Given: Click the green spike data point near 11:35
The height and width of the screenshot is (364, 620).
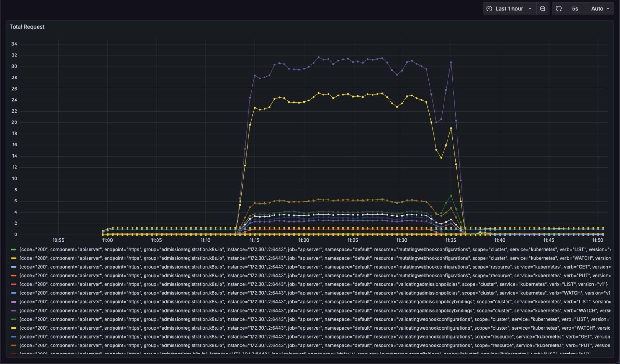Looking at the screenshot, I should pyautogui.click(x=451, y=196).
